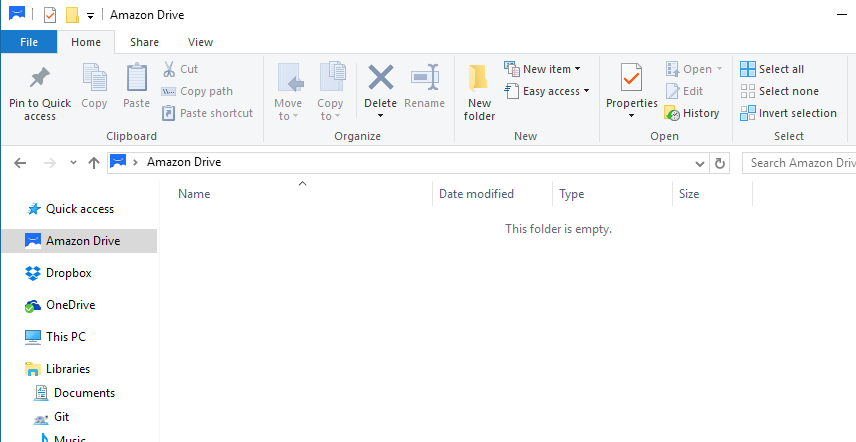Click Edit in the Open group
Image resolution: width=856 pixels, height=442 pixels.
[x=685, y=91]
